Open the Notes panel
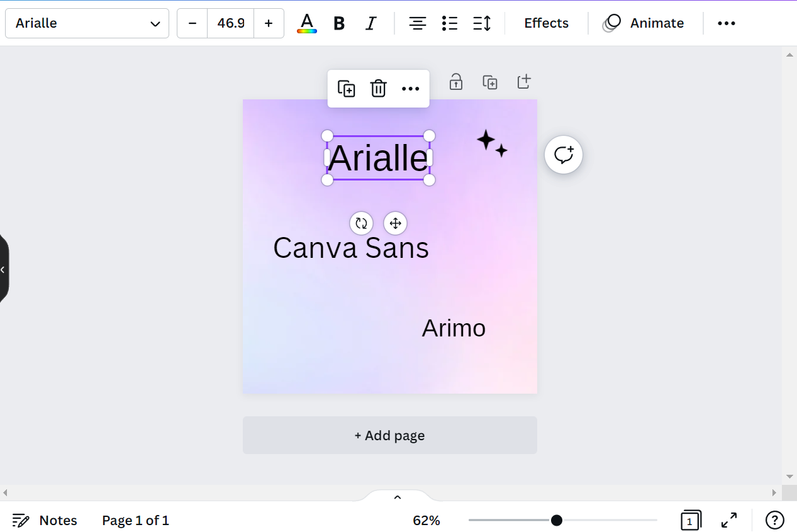The image size is (797, 532). click(45, 520)
